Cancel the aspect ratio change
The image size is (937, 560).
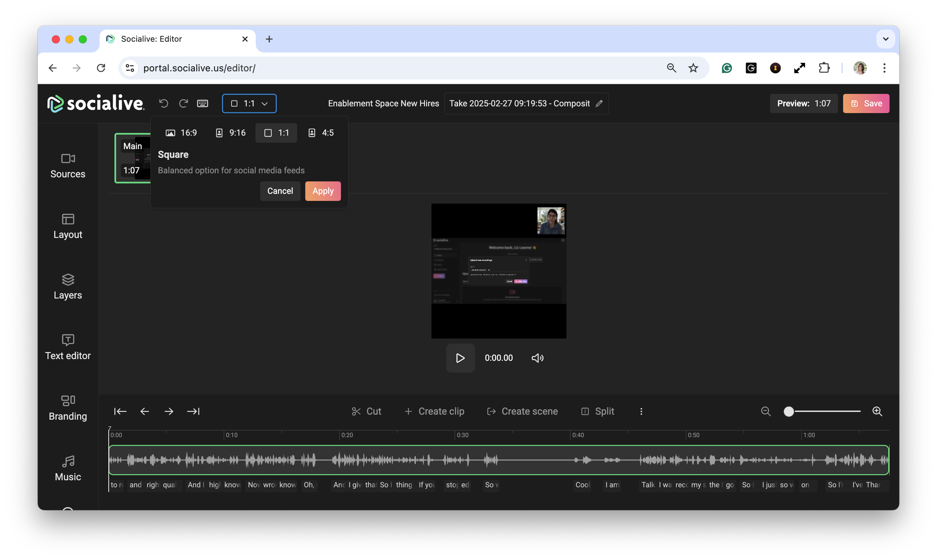(280, 191)
